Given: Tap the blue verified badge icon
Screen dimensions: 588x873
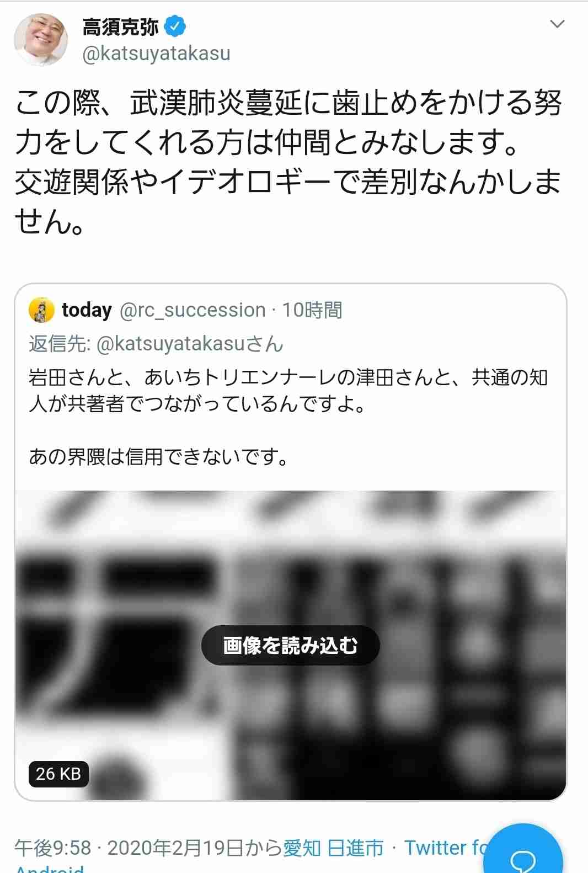Looking at the screenshot, I should (175, 26).
